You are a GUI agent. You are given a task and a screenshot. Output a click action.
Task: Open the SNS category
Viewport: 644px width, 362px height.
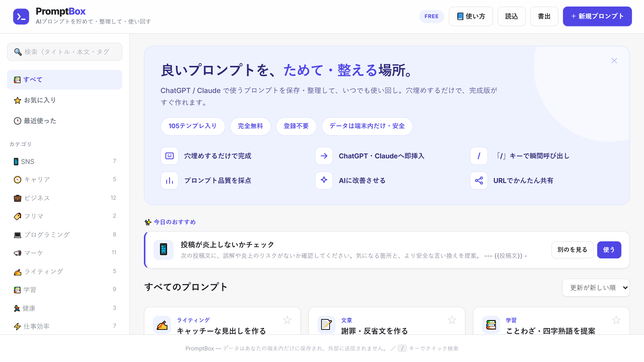pos(65,161)
